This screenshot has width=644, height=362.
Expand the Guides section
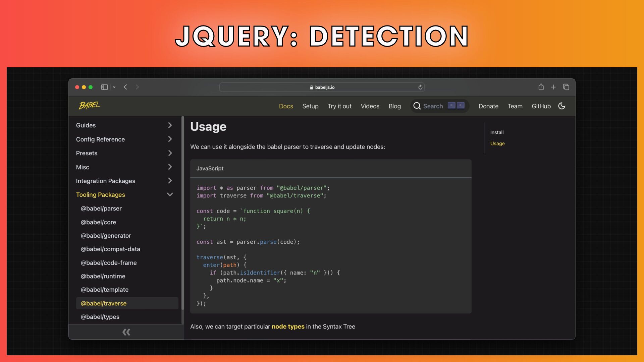coord(170,125)
